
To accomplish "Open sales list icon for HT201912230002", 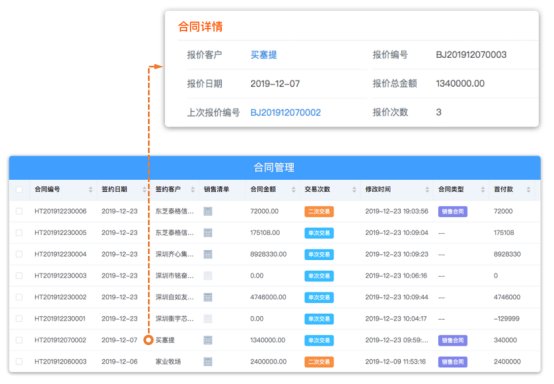I will pos(208,297).
